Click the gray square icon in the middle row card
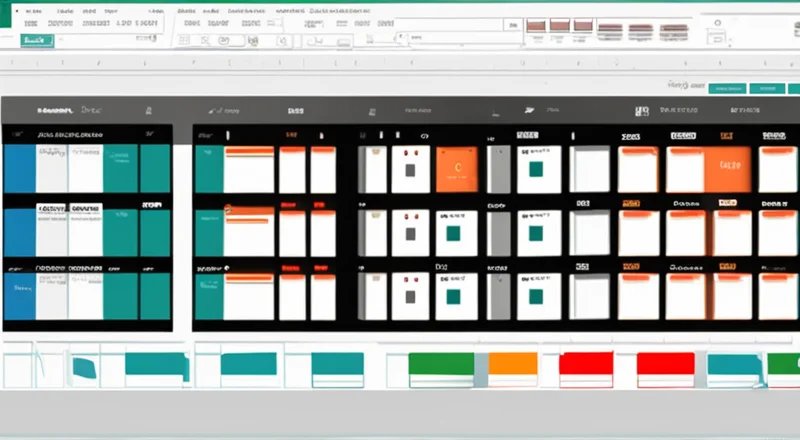Image resolution: width=800 pixels, height=440 pixels. [410, 234]
